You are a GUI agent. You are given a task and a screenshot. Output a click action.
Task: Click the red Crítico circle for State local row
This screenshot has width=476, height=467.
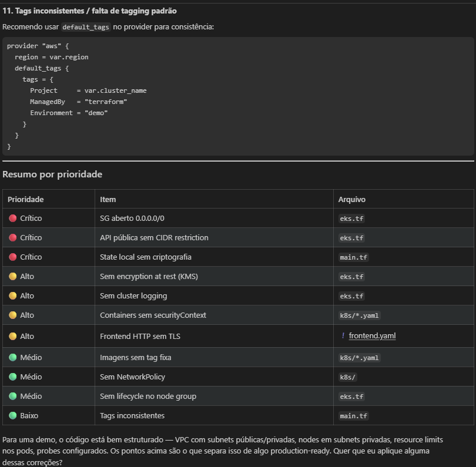13,257
